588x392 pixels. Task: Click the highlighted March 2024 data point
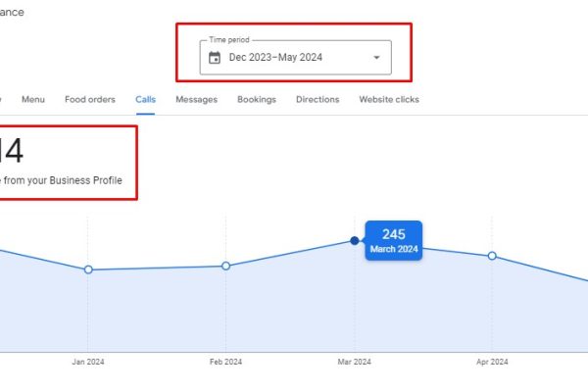(x=354, y=240)
